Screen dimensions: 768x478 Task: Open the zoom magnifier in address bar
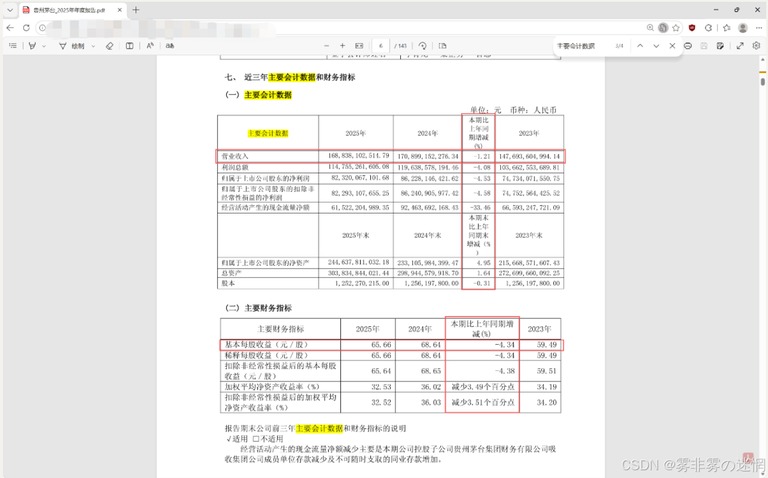click(x=650, y=28)
